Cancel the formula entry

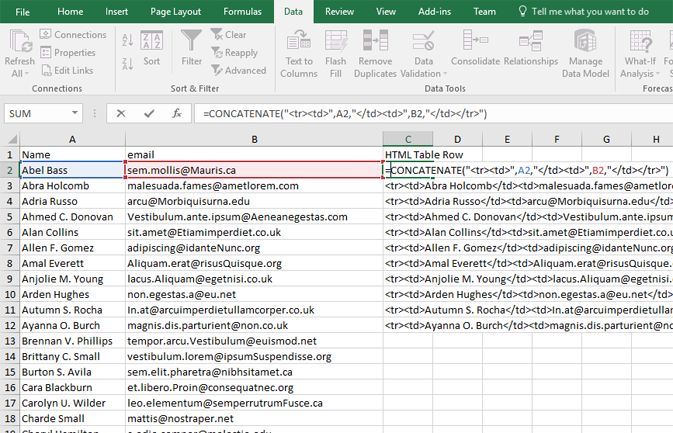(121, 114)
